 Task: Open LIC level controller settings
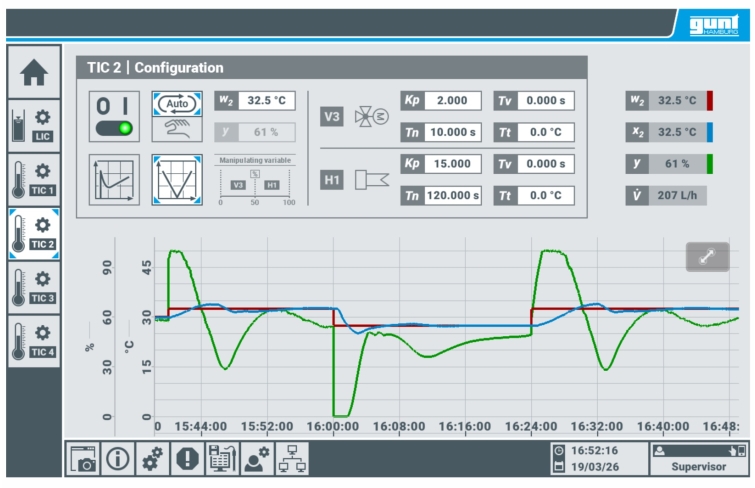(x=34, y=126)
